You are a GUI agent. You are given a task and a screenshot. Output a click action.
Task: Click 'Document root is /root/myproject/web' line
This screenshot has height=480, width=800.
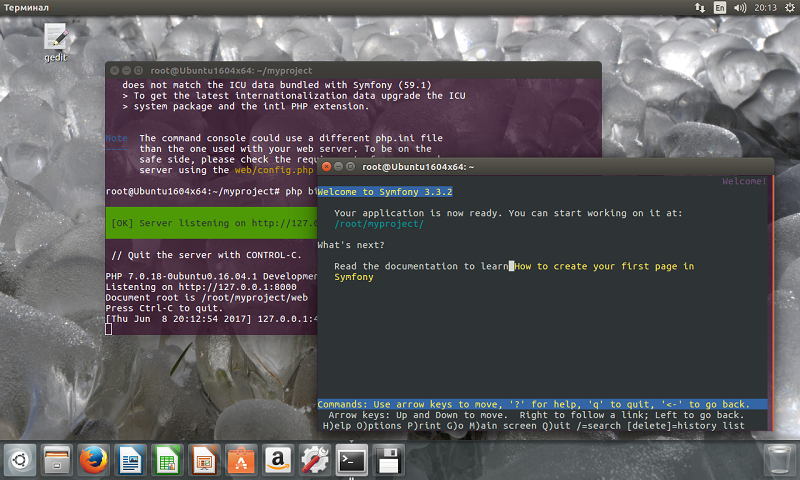pyautogui.click(x=207, y=298)
